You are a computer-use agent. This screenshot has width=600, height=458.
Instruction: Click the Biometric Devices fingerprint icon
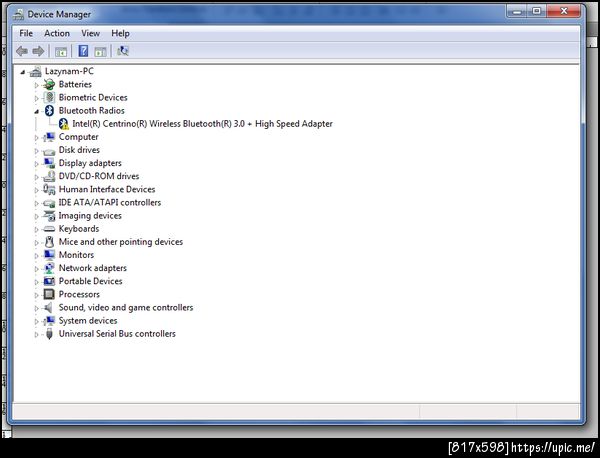click(x=49, y=97)
